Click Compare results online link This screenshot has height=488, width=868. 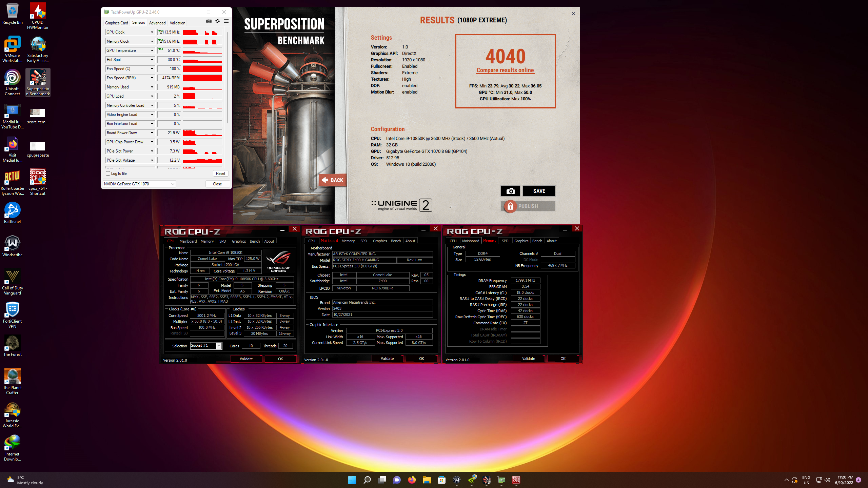[x=505, y=70]
